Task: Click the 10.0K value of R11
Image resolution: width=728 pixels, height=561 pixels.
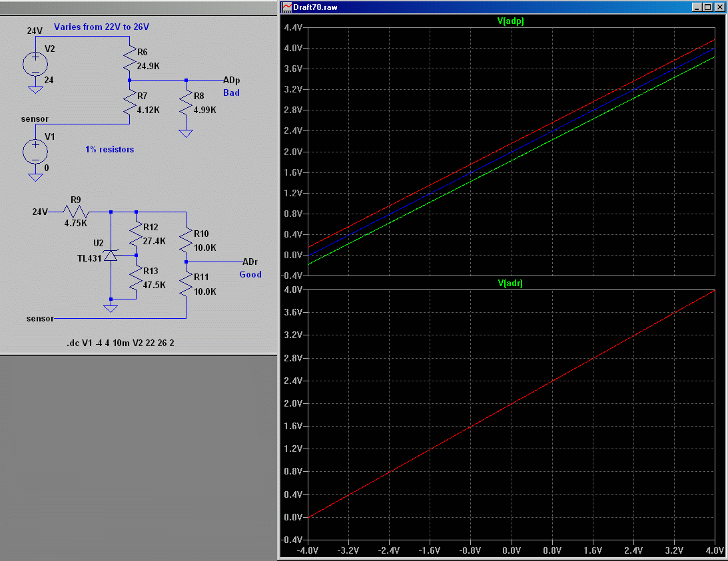Action: [204, 291]
